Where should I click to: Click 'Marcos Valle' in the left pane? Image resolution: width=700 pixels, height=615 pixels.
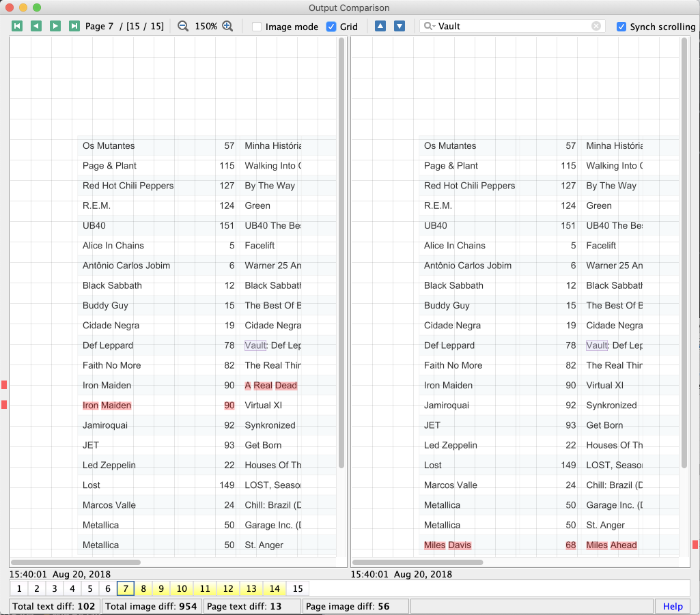[109, 505]
